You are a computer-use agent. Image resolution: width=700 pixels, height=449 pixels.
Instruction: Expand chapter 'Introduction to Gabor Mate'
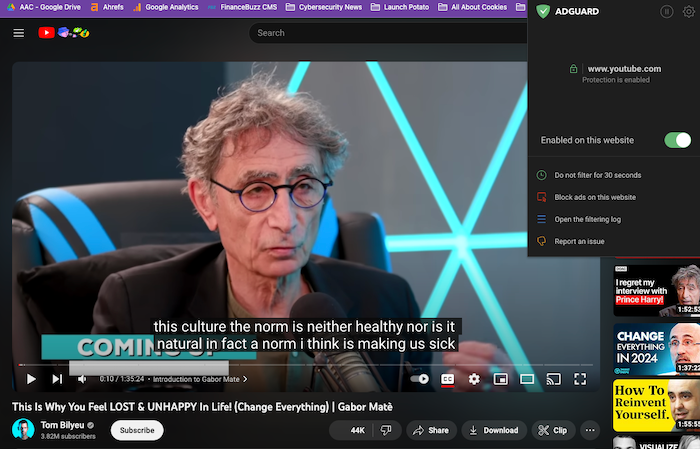198,380
